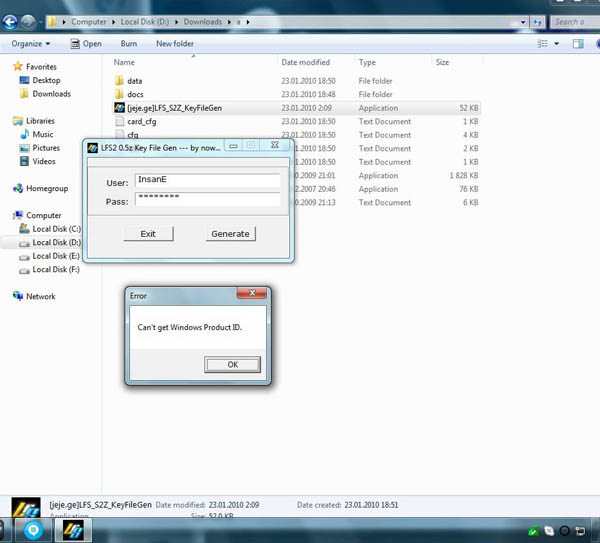Create a New folder from the toolbar
Viewport: 600px width, 543px height.
click(x=175, y=44)
